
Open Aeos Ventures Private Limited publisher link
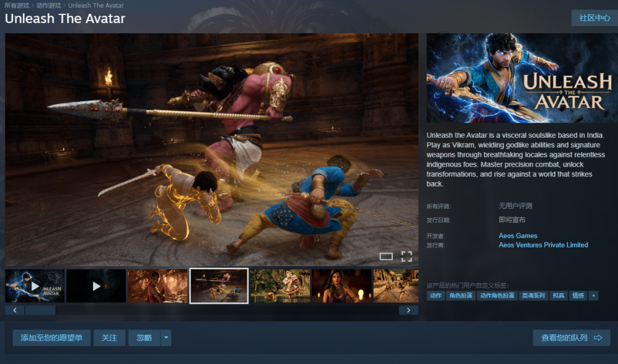[x=543, y=245]
